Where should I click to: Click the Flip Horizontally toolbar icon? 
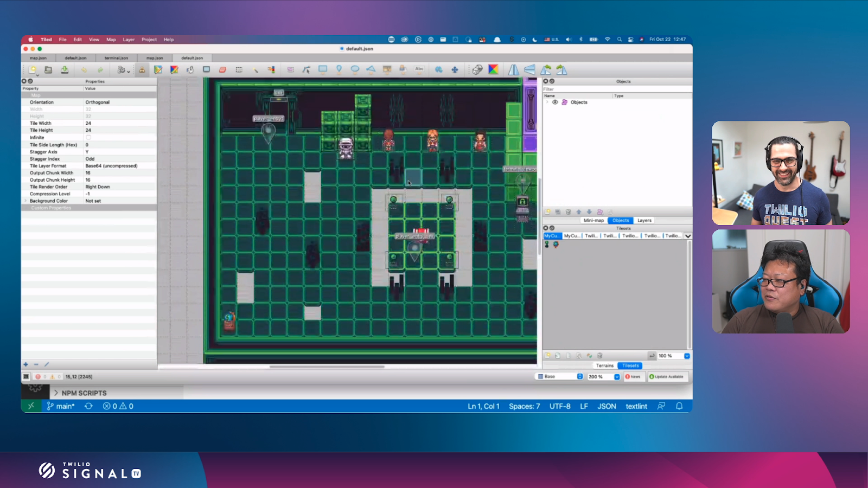513,69
